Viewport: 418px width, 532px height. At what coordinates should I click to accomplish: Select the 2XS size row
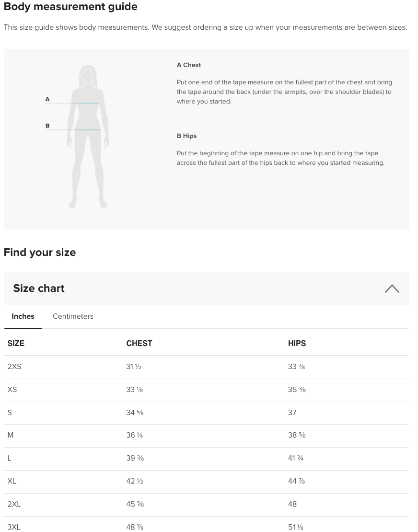click(x=14, y=367)
